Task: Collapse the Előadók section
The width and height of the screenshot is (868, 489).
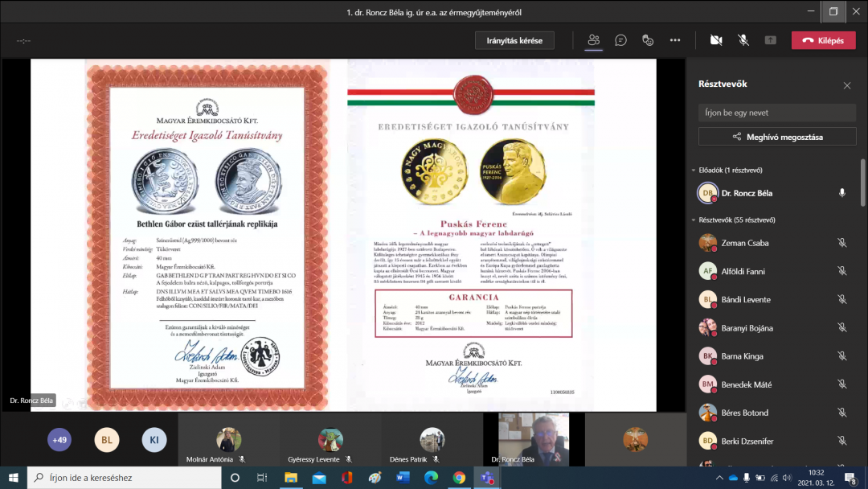Action: [x=694, y=170]
